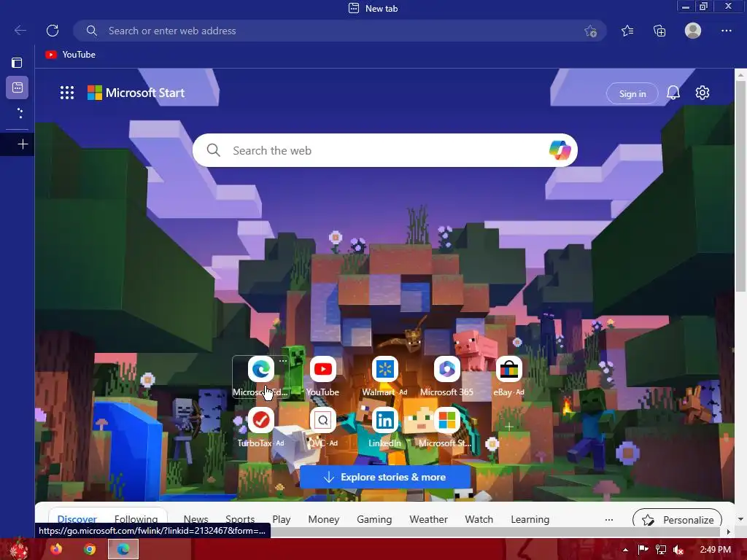Click Explore stories & more button
The image size is (747, 560).
point(385,477)
